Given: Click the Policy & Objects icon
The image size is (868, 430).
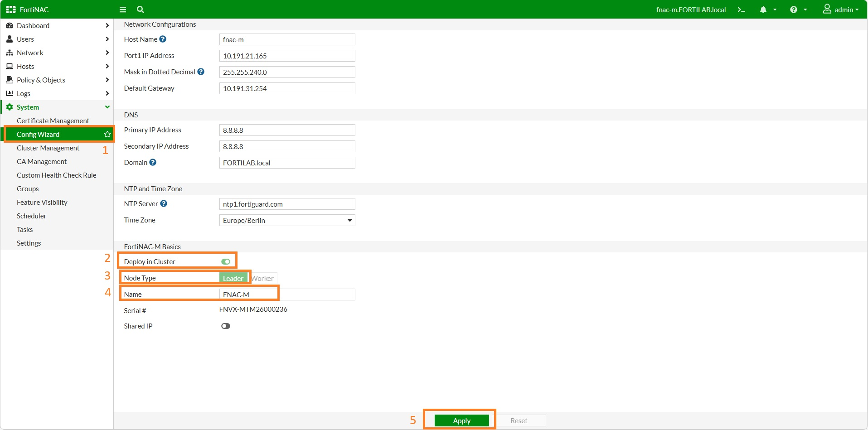Looking at the screenshot, I should (10, 80).
